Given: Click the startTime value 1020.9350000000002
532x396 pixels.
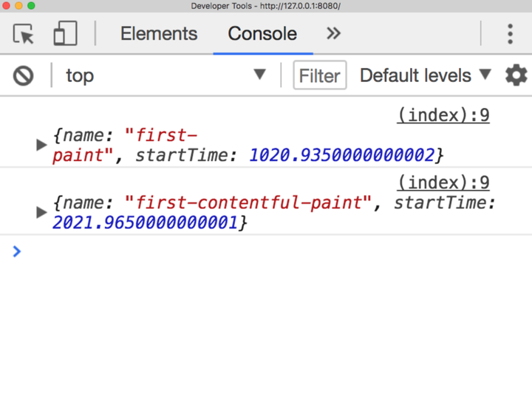Looking at the screenshot, I should [x=342, y=155].
